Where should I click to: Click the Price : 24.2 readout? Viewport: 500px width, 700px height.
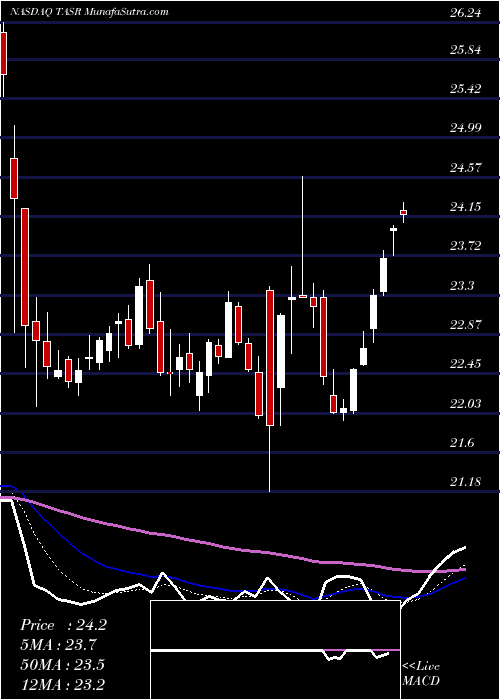click(x=63, y=625)
